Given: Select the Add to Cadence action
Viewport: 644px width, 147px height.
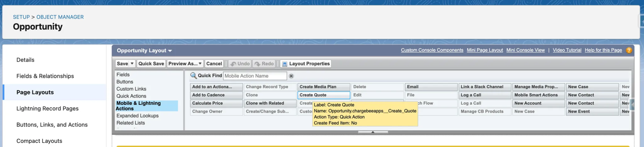Looking at the screenshot, I should [x=216, y=95].
